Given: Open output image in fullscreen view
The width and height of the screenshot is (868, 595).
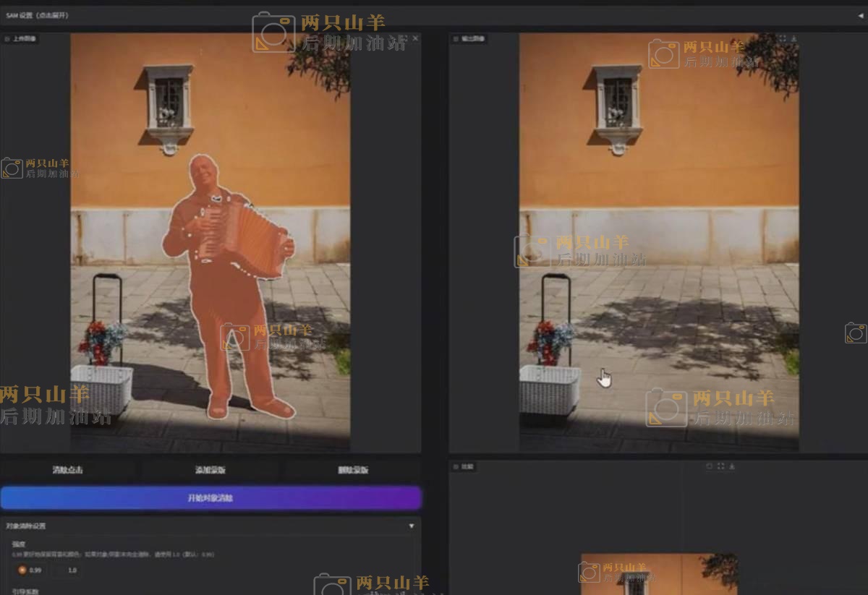Looking at the screenshot, I should (782, 38).
